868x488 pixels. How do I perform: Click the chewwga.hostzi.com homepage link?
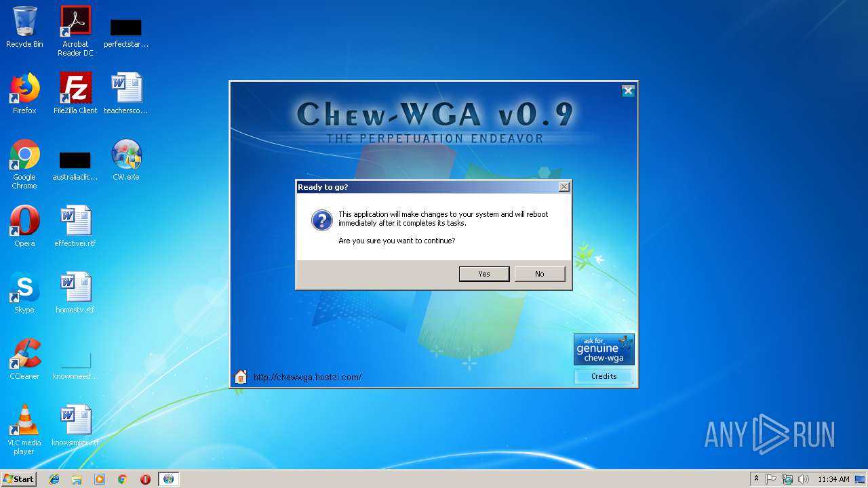pos(307,378)
